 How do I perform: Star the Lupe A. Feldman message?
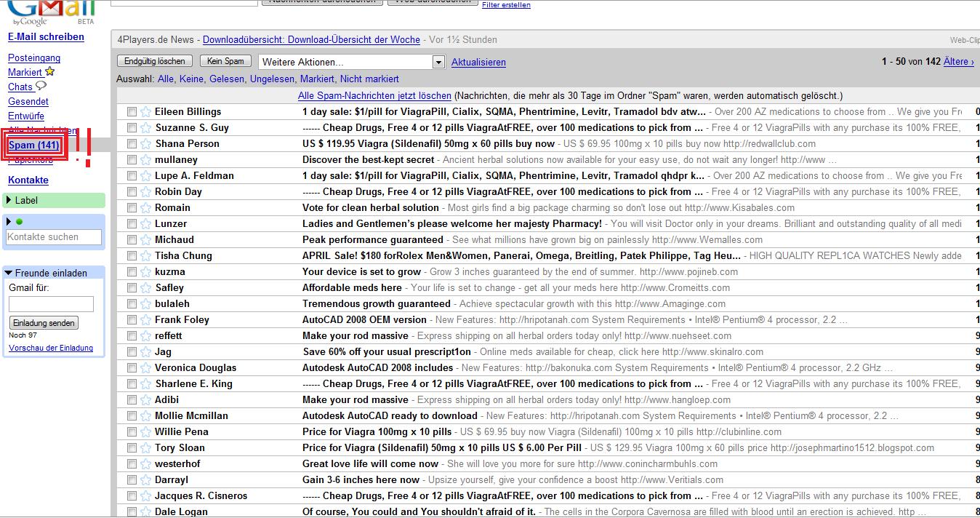(145, 176)
